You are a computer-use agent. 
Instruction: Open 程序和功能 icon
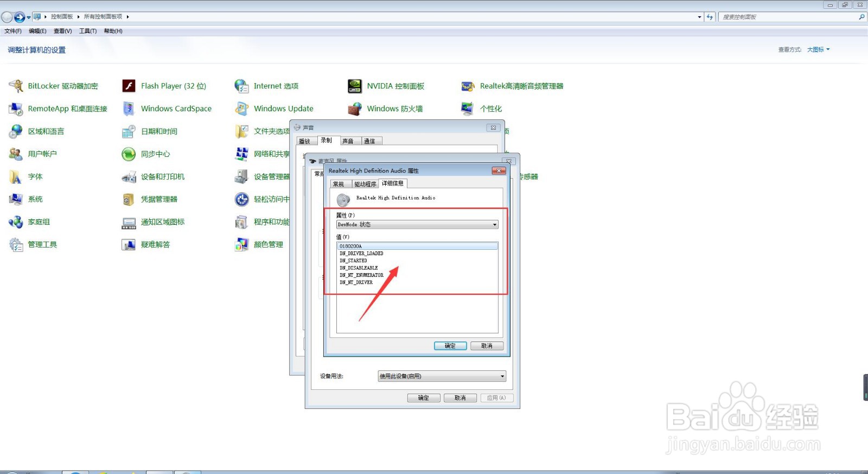(x=241, y=222)
